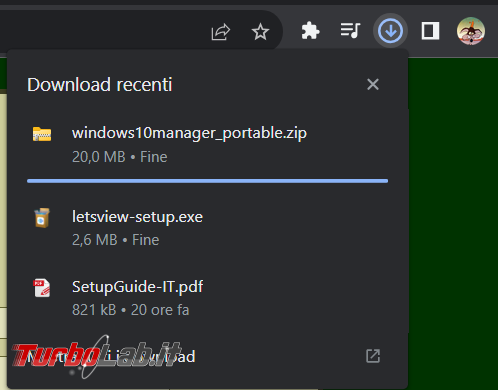Viewport: 498px width, 390px height.
Task: Click the share page icon in address bar
Action: coord(221,32)
